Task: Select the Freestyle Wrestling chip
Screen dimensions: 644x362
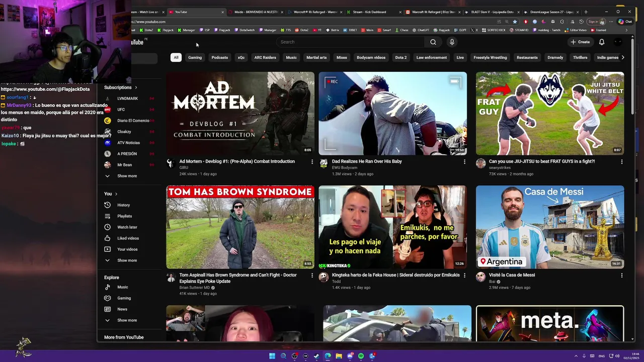Action: (490, 57)
